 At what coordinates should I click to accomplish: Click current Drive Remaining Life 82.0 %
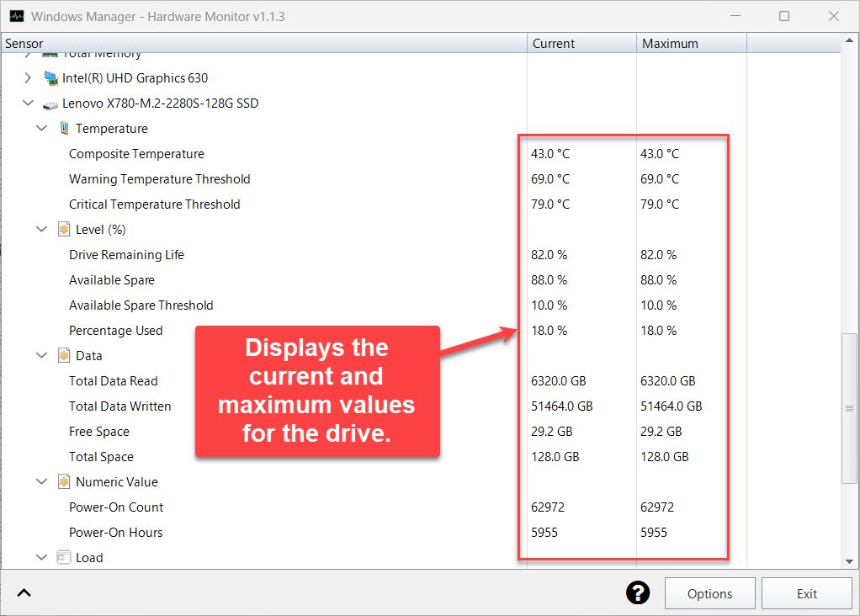[x=549, y=254]
